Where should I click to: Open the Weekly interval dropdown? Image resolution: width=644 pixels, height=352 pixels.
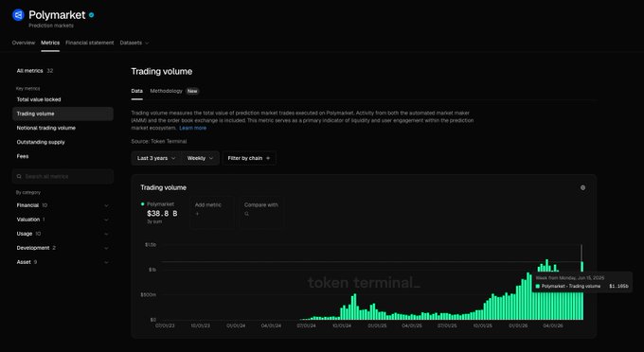point(200,158)
